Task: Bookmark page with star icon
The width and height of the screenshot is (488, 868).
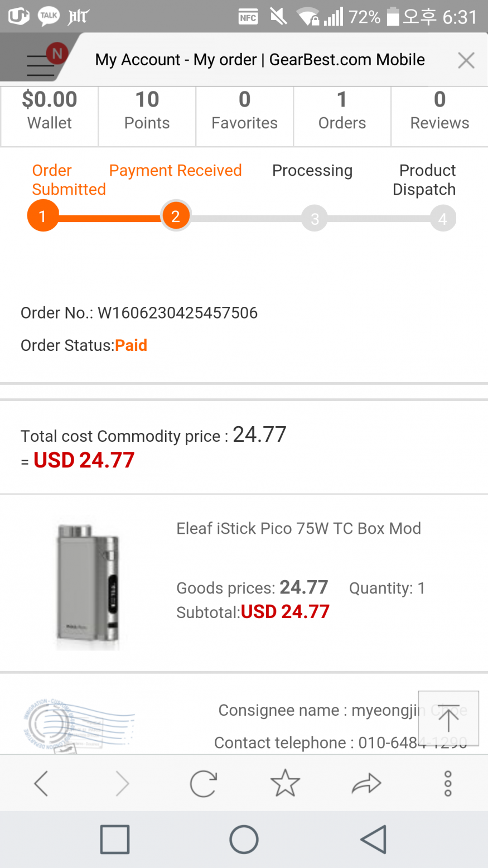Action: click(x=285, y=783)
